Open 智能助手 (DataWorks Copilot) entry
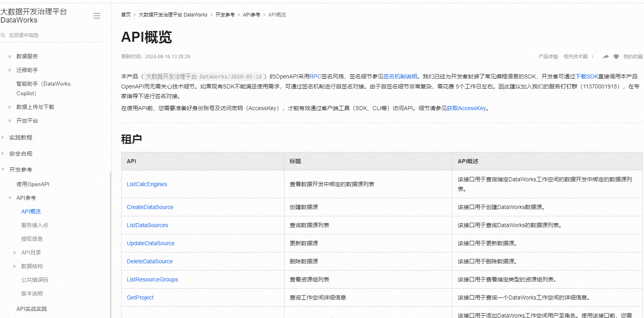Screen dimensions: 644x318 click(x=43, y=88)
